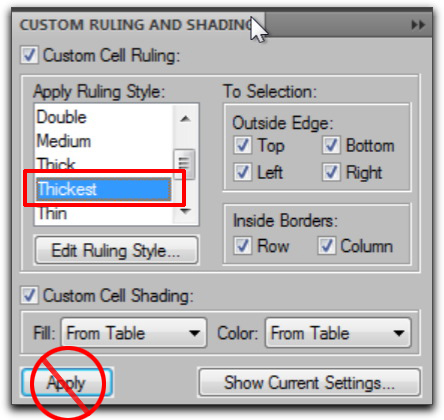
Task: Click ruling list scroll up arrow
Action: pos(185,119)
